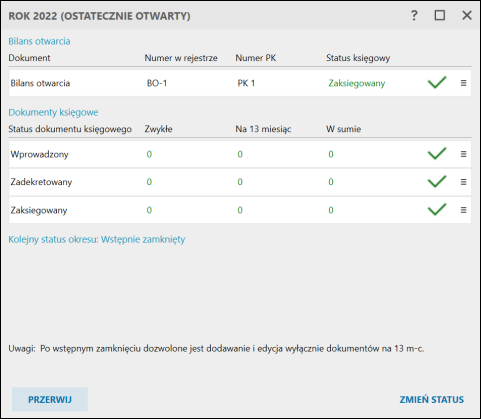Image resolution: width=481 pixels, height=419 pixels.
Task: Click green checkmark in Zaksięgowany row
Action: (x=437, y=209)
